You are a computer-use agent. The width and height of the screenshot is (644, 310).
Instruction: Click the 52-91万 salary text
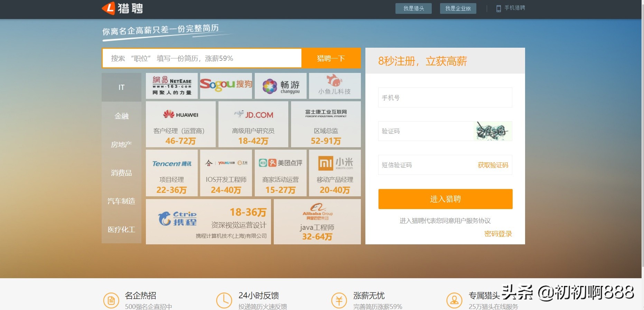pyautogui.click(x=326, y=141)
